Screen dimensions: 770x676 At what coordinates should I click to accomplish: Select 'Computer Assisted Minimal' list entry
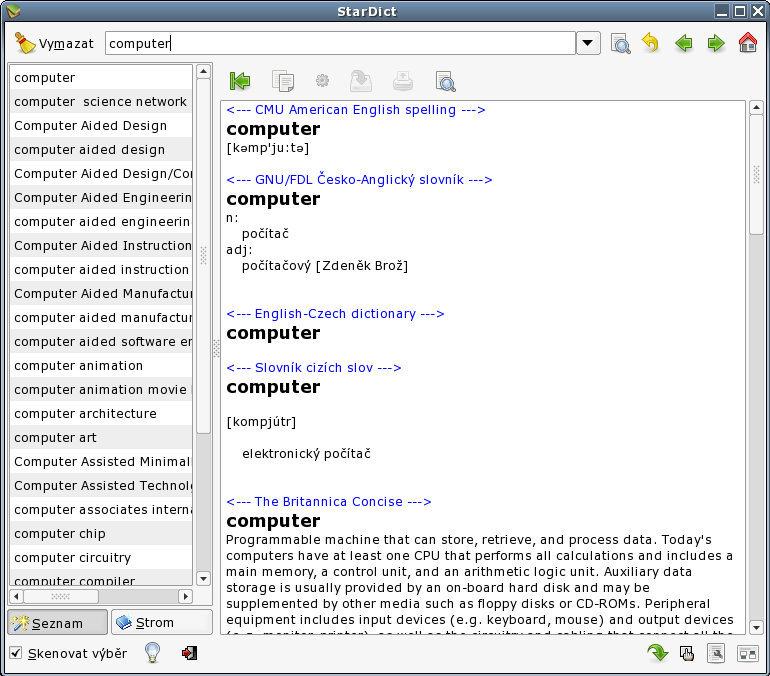click(x=101, y=462)
